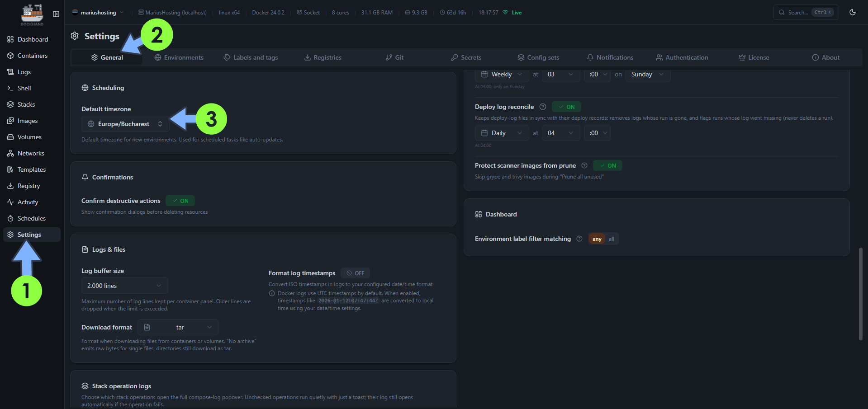Open Registry page
The width and height of the screenshot is (868, 409).
click(x=32, y=186)
